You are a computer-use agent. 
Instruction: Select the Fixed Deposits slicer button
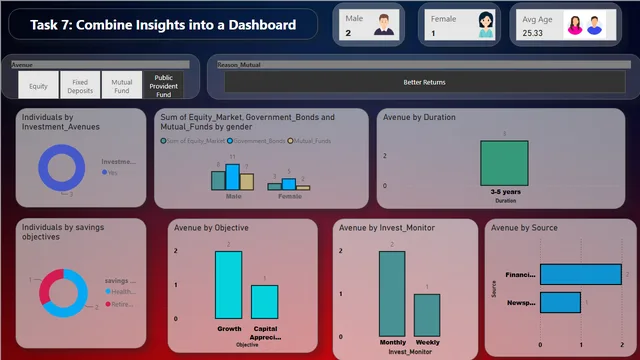[80, 85]
